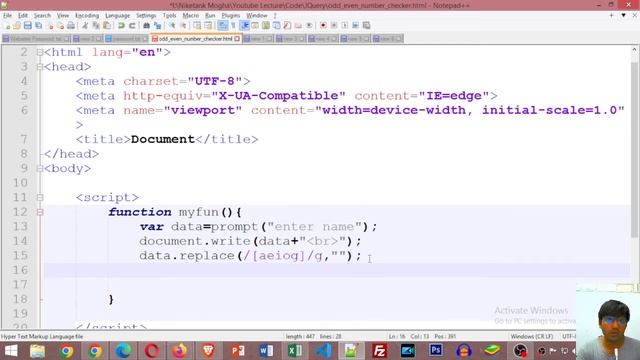Click the 'UTF-8' charset value
The height and width of the screenshot is (360, 640).
215,81
